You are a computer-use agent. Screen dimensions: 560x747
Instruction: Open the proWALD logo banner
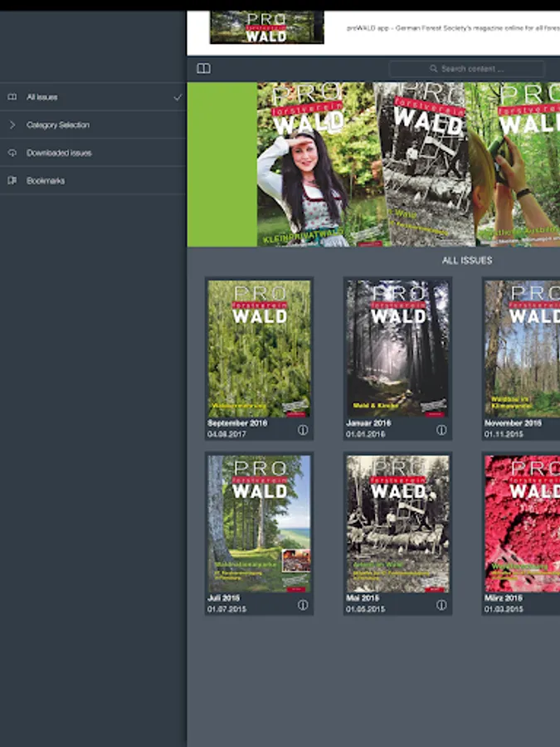click(267, 28)
